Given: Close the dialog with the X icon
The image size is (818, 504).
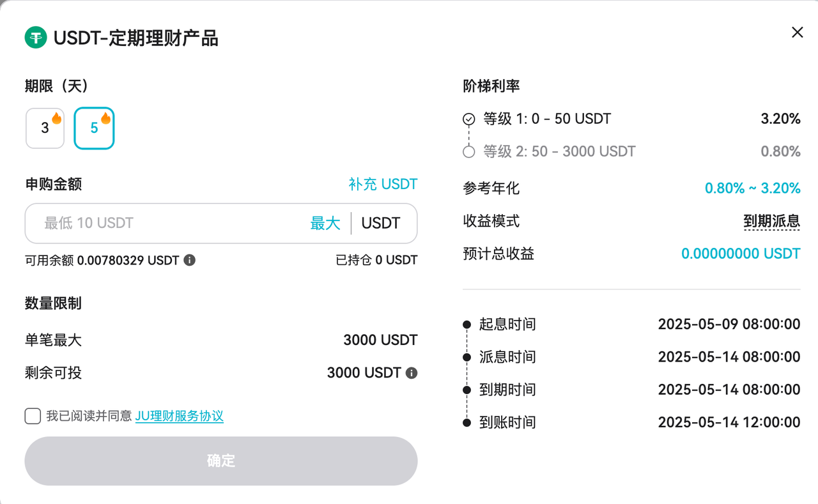Looking at the screenshot, I should [x=797, y=33].
